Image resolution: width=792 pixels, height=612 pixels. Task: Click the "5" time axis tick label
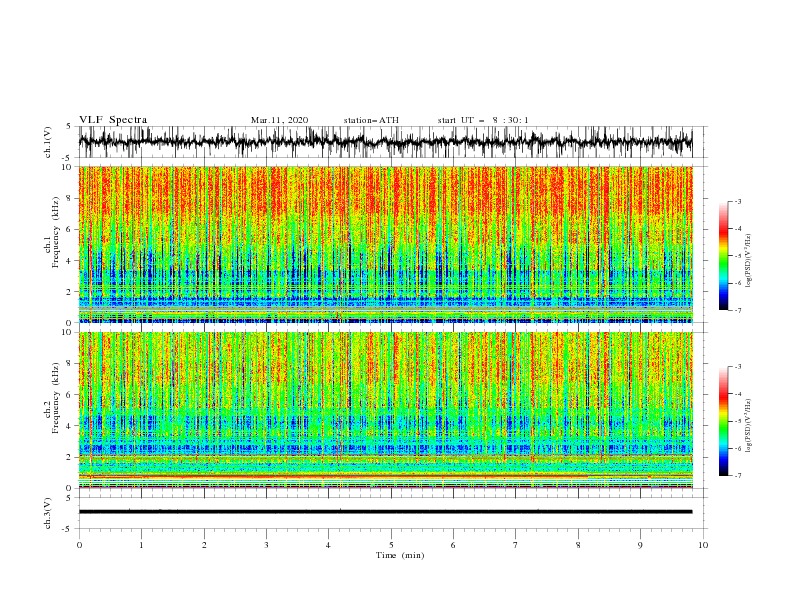(x=391, y=545)
